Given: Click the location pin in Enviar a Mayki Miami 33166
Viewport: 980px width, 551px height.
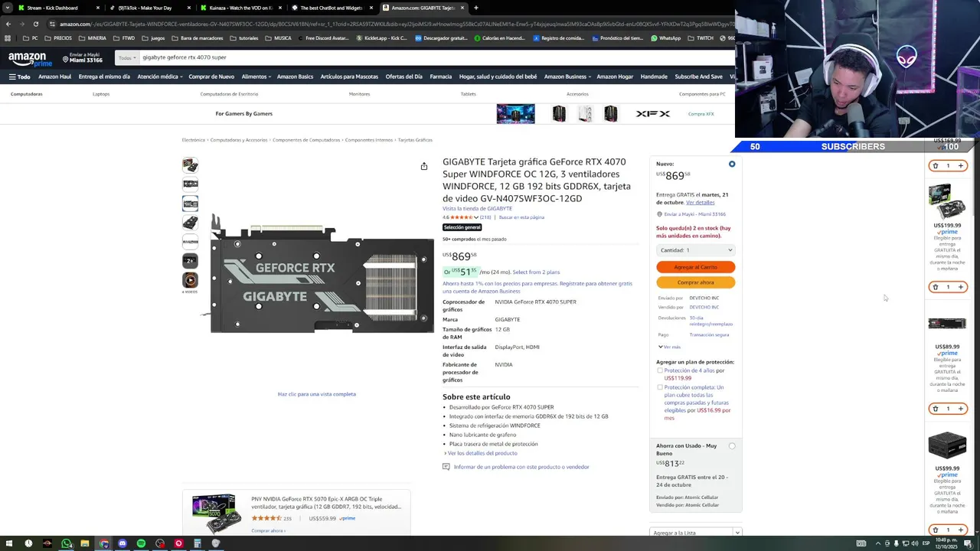Looking at the screenshot, I should (659, 214).
